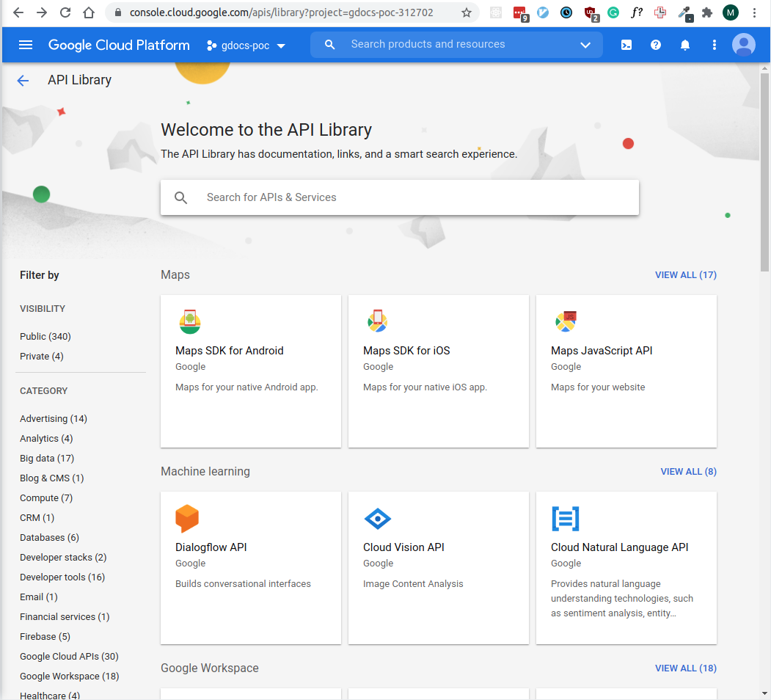Click the header search magnifier icon
Screen dimensions: 771x700
pyautogui.click(x=330, y=45)
